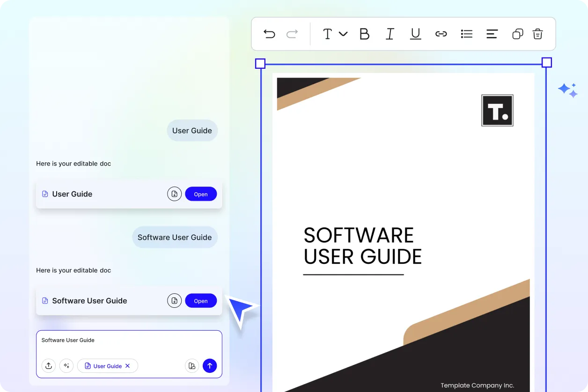Viewport: 588px width, 392px height.
Task: Click the Software User Guide chat bubble
Action: tap(175, 237)
